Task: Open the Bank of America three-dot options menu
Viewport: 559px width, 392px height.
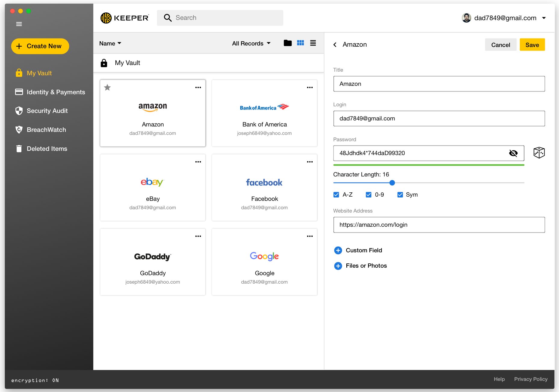Action: 310,88
